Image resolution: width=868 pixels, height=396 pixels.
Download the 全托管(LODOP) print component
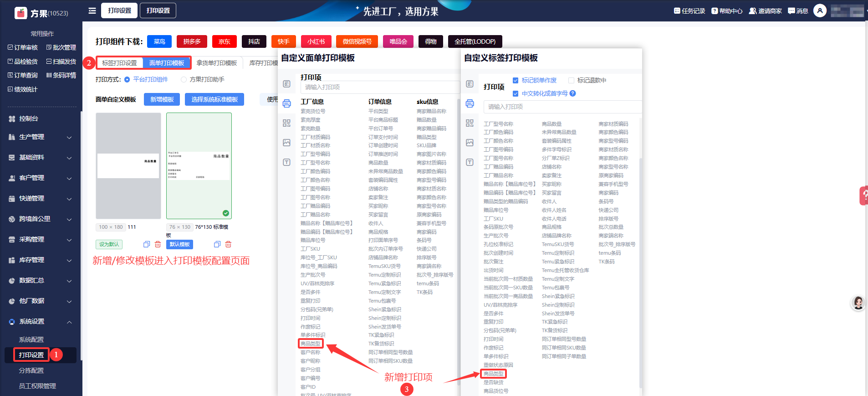(x=475, y=41)
